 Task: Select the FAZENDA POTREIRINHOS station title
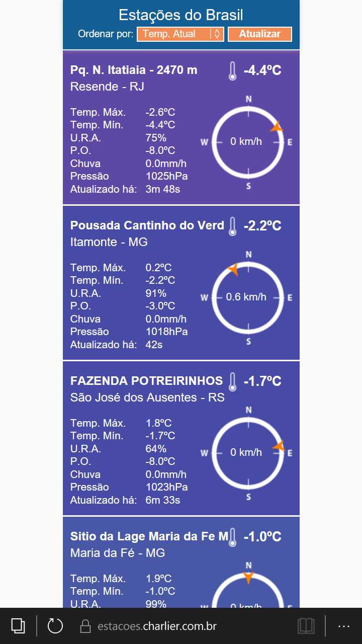146,381
